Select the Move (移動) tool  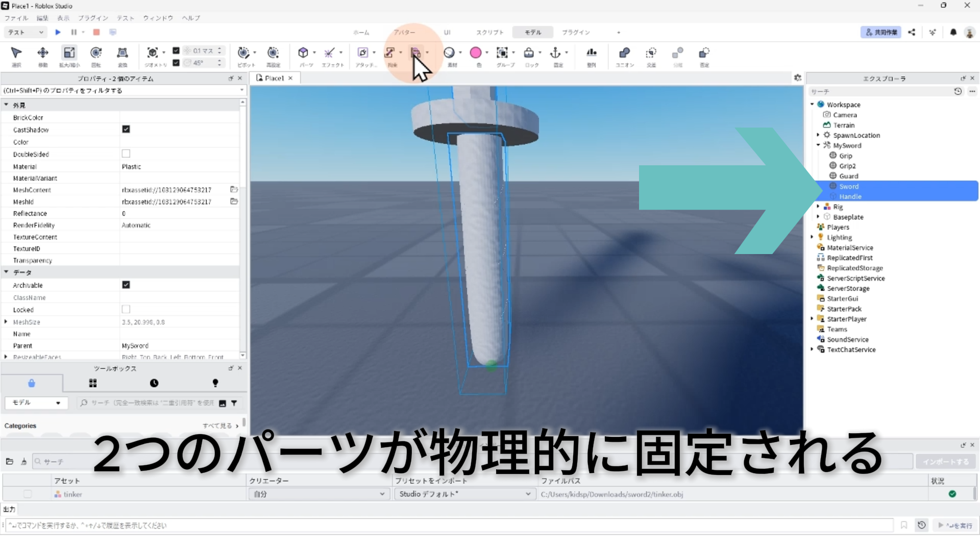[43, 53]
